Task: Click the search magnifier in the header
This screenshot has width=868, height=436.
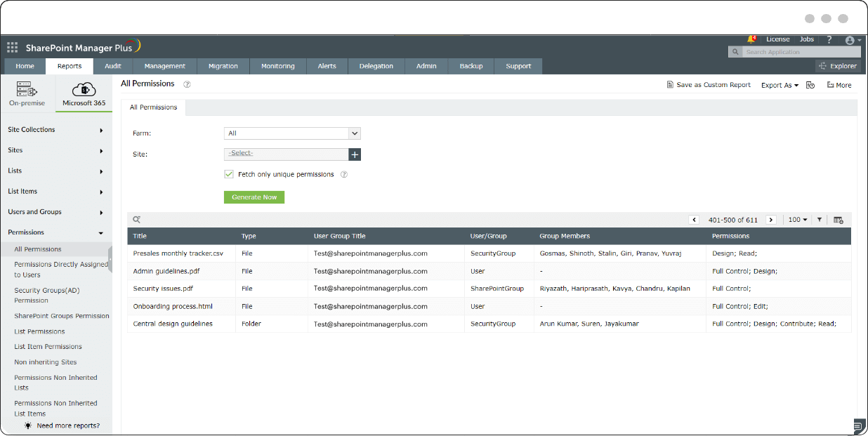Action: click(x=735, y=52)
